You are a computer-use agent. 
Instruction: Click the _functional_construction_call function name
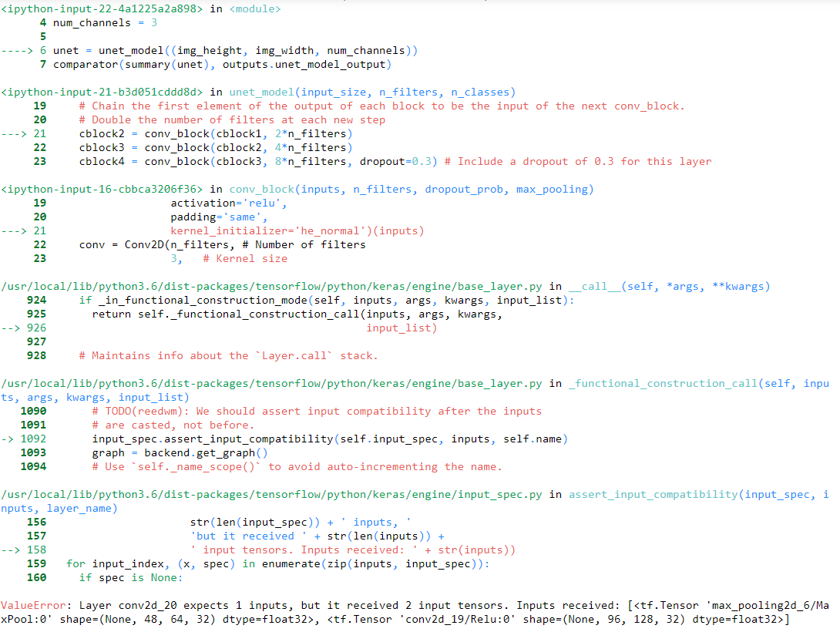(x=663, y=384)
